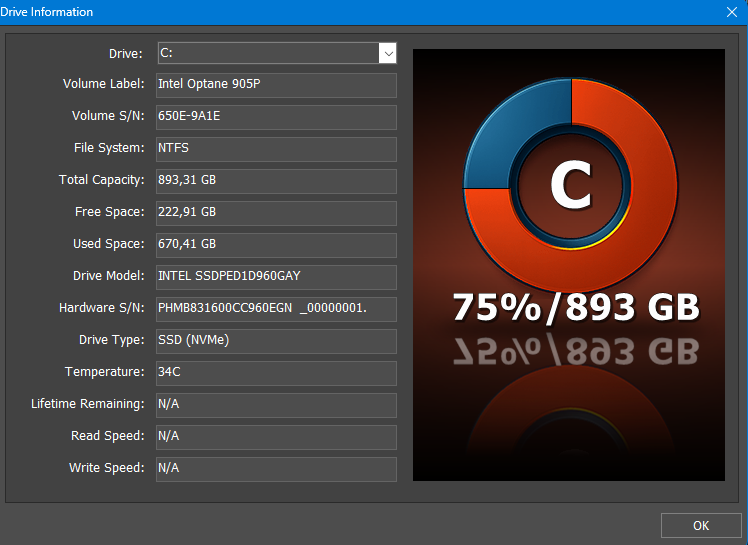Click the Lifetime Remaining field
The image size is (748, 545).
276,405
